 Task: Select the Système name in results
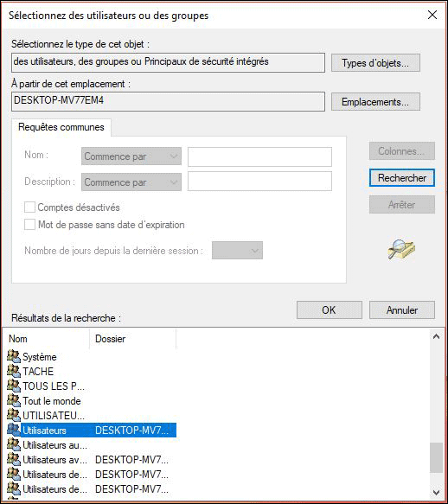[x=40, y=357]
